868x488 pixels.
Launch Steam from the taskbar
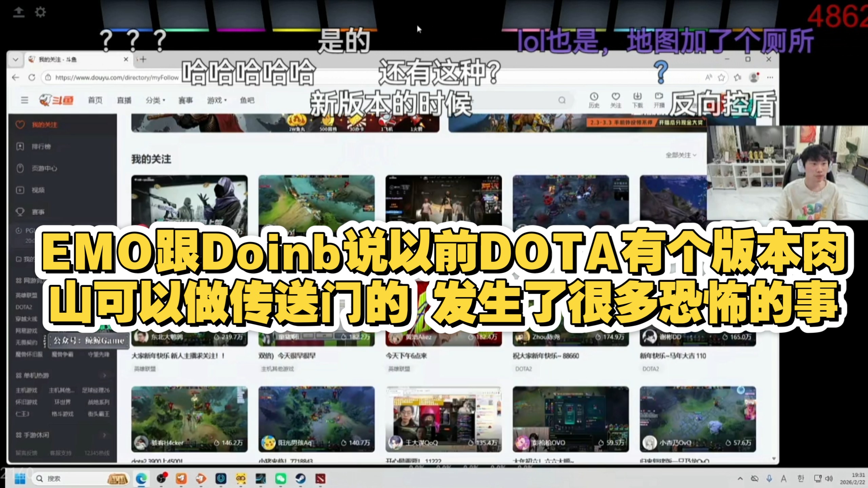(300, 479)
